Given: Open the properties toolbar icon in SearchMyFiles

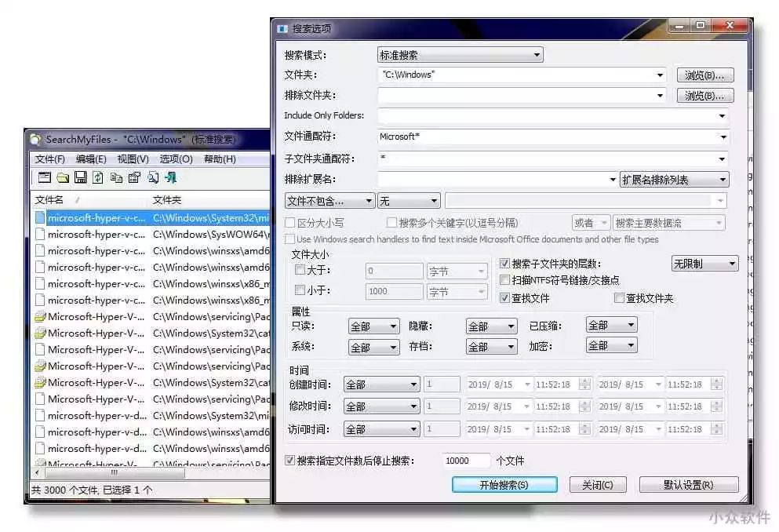Looking at the screenshot, I should pos(134,177).
